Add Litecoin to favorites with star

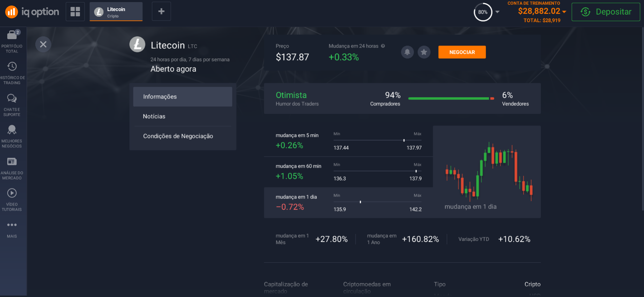tap(424, 52)
